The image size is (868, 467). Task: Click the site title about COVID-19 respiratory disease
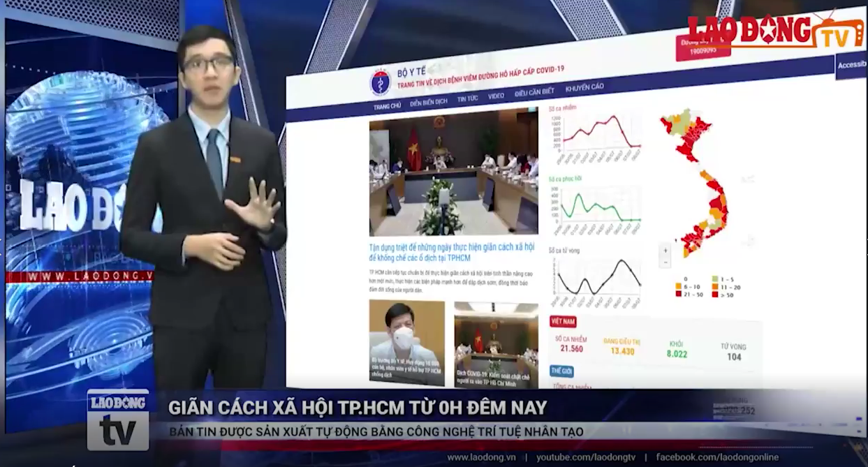(480, 77)
